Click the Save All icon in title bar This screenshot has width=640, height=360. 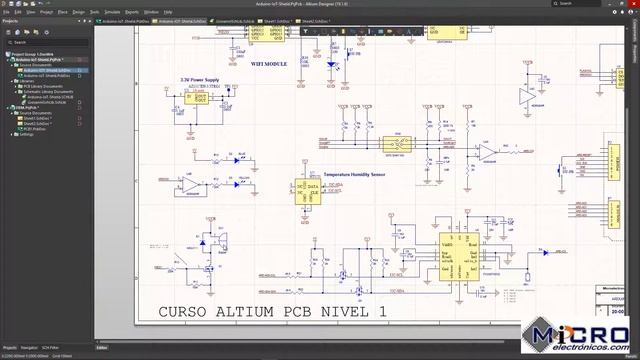point(18,4)
